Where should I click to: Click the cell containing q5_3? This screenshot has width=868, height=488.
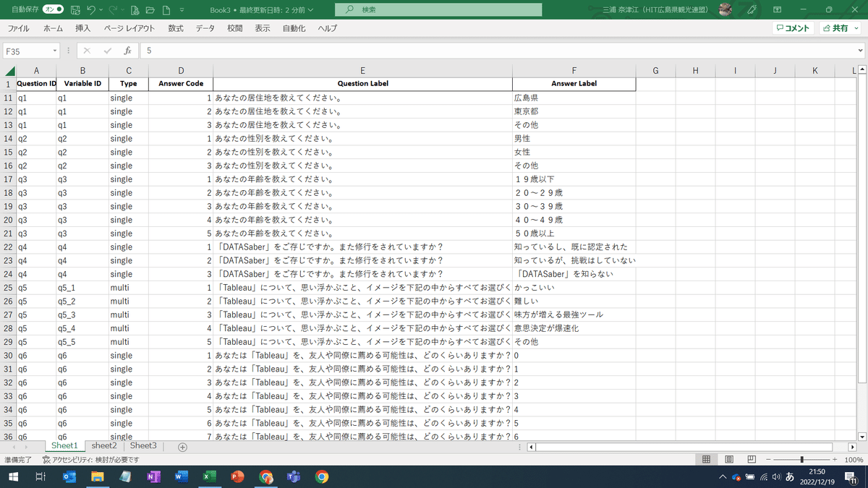(82, 314)
